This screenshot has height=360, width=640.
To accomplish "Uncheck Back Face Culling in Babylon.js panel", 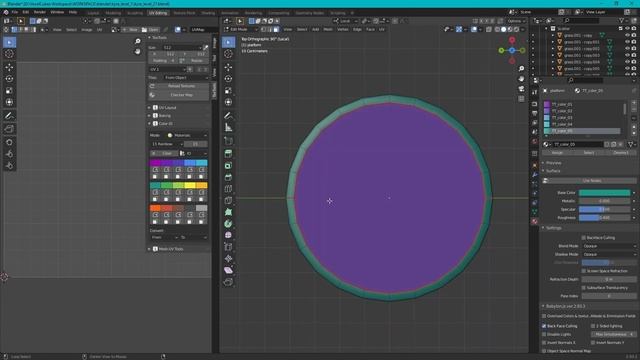I will (x=544, y=326).
